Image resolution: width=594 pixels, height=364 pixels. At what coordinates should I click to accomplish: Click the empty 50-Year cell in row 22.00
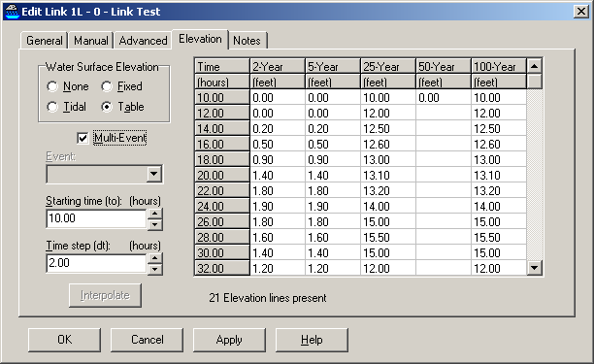[x=444, y=191]
